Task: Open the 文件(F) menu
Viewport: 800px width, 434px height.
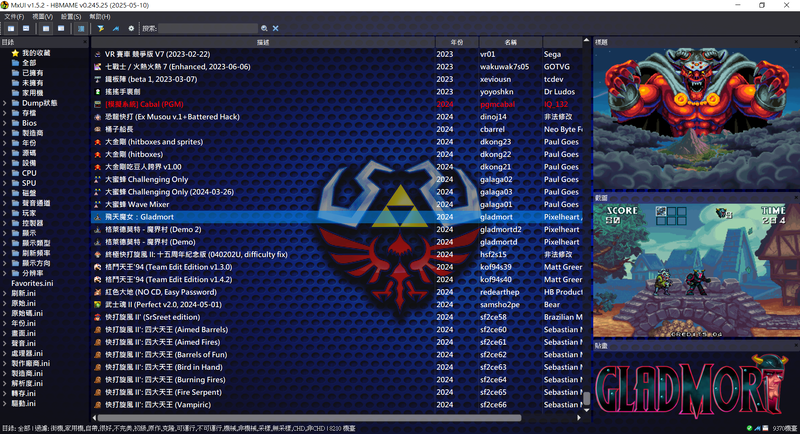Action: coord(14,17)
